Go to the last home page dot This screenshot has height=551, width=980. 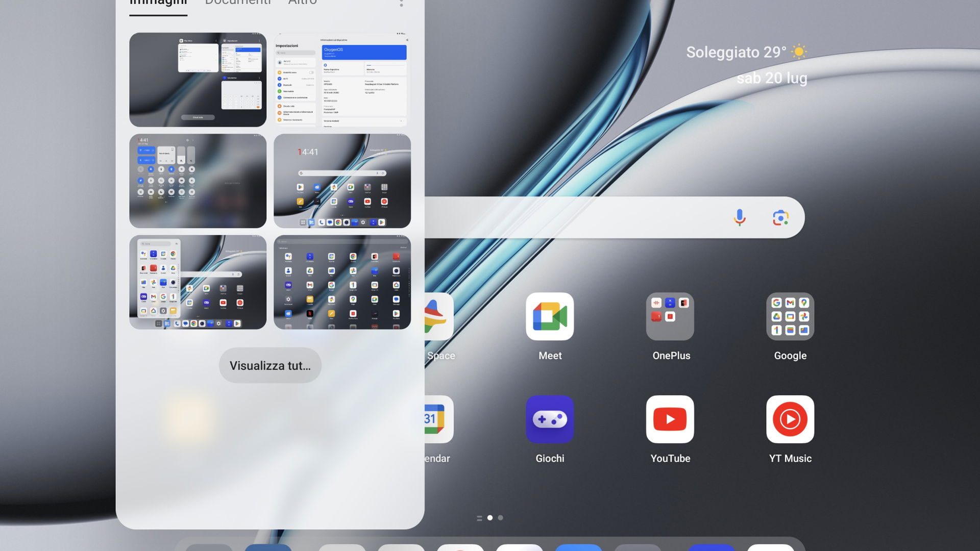click(500, 518)
